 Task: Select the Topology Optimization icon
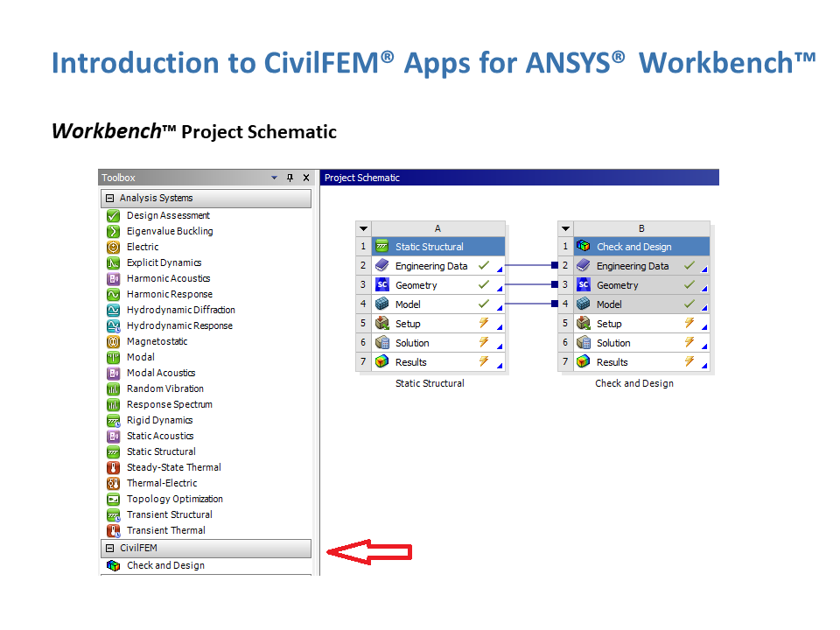tap(112, 499)
